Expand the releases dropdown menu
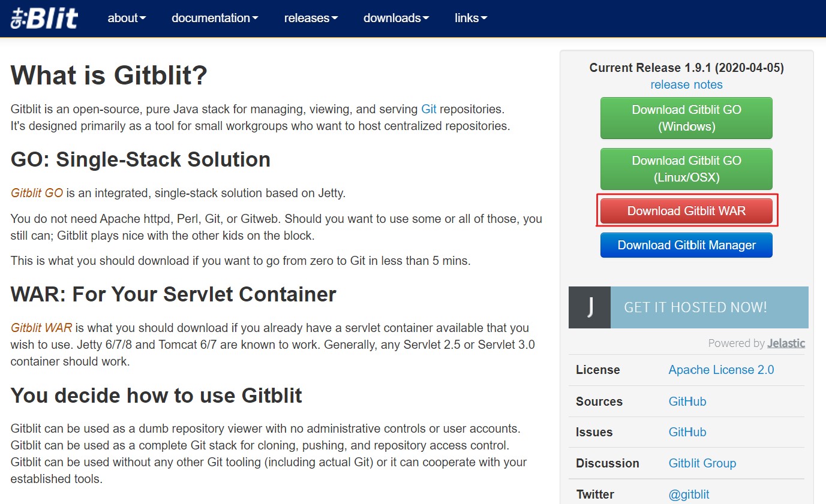 (311, 18)
